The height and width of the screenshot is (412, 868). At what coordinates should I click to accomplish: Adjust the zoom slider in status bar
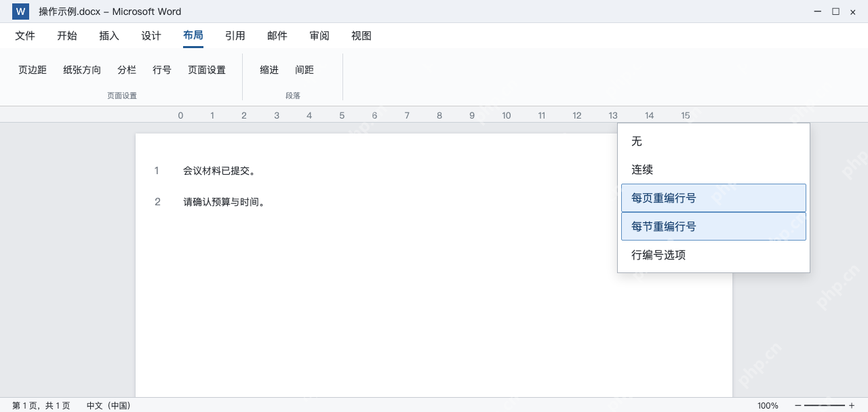point(825,405)
